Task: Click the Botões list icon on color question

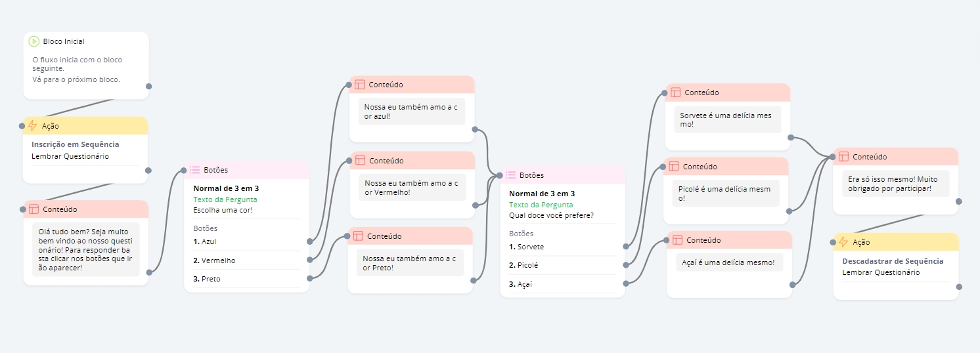Action: point(195,170)
